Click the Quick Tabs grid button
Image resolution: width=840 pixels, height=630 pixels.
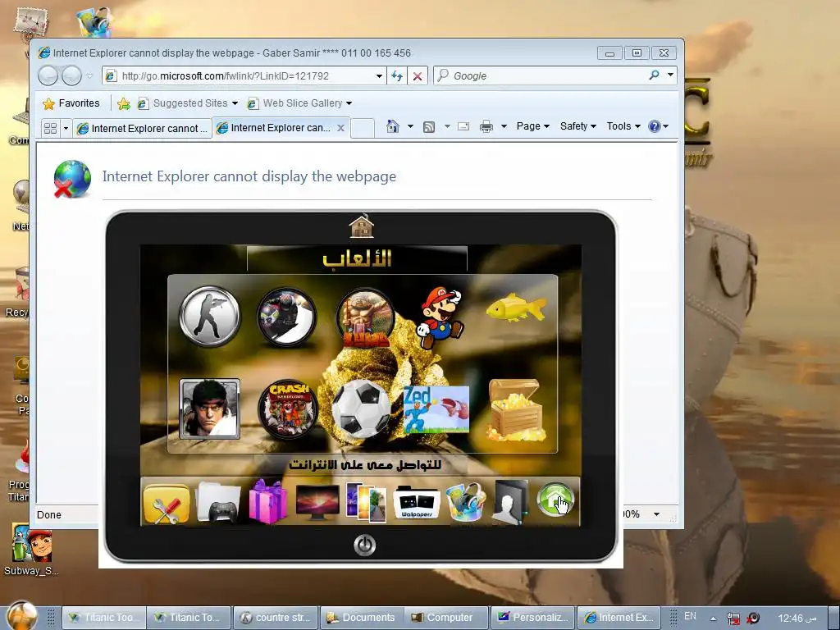[50, 128]
